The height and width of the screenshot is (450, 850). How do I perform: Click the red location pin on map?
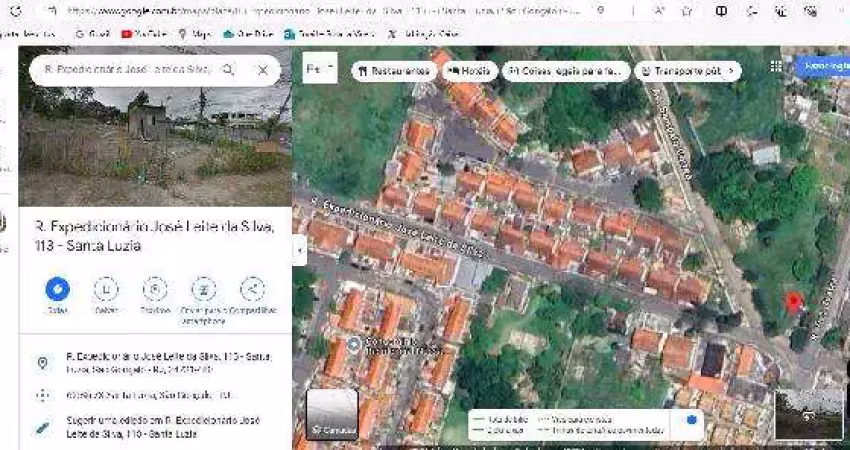point(793,301)
